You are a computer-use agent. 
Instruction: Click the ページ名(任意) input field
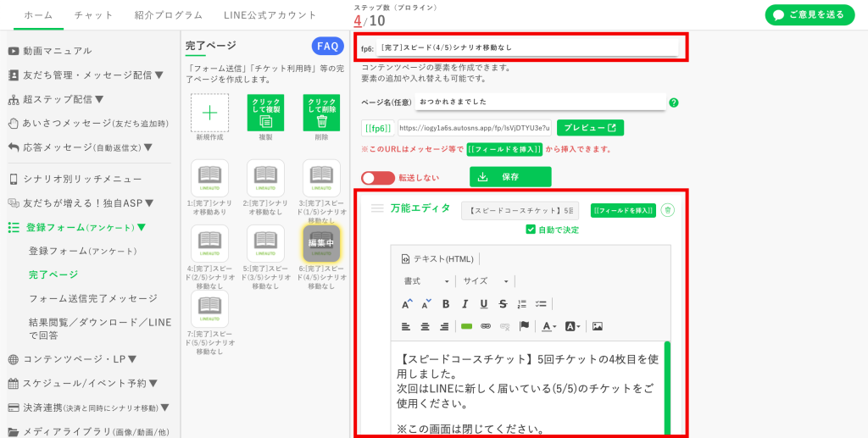[540, 102]
